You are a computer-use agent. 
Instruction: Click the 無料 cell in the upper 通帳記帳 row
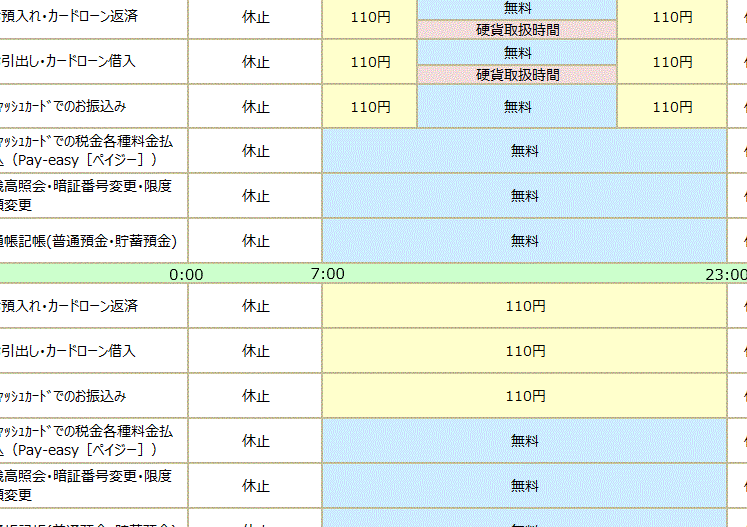coord(524,241)
